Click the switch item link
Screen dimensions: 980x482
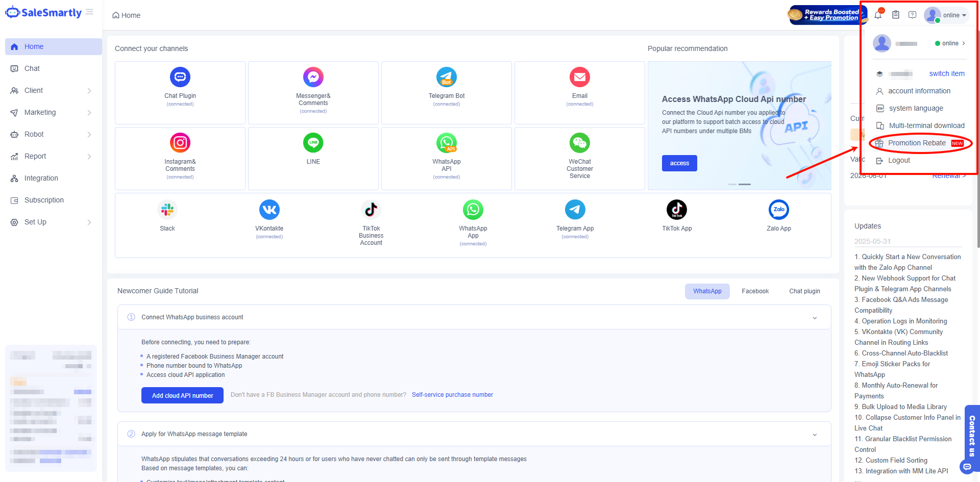[947, 73]
